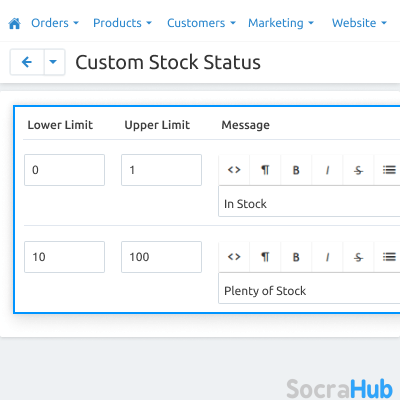Click the back arrow button
Screen dimensions: 400x400
[27, 62]
